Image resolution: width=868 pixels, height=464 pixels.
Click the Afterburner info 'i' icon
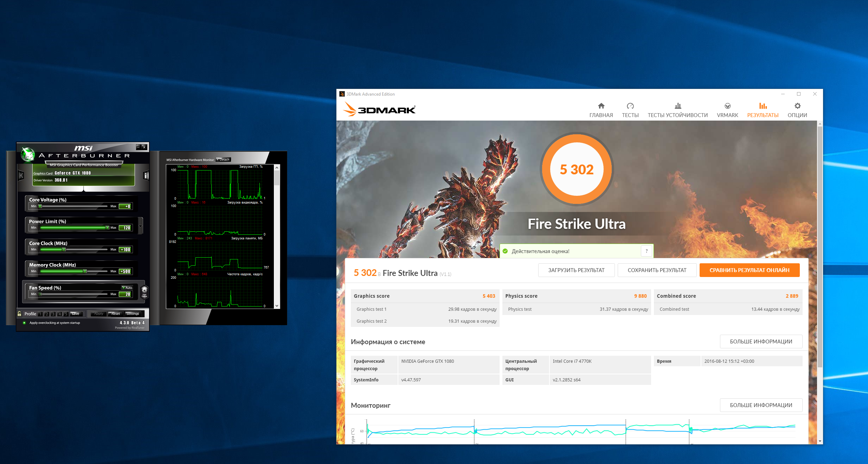[146, 175]
